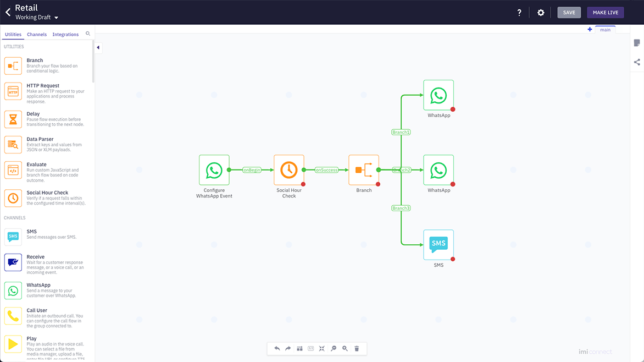
Task: Open the notes icon on the right edge
Action: [637, 43]
